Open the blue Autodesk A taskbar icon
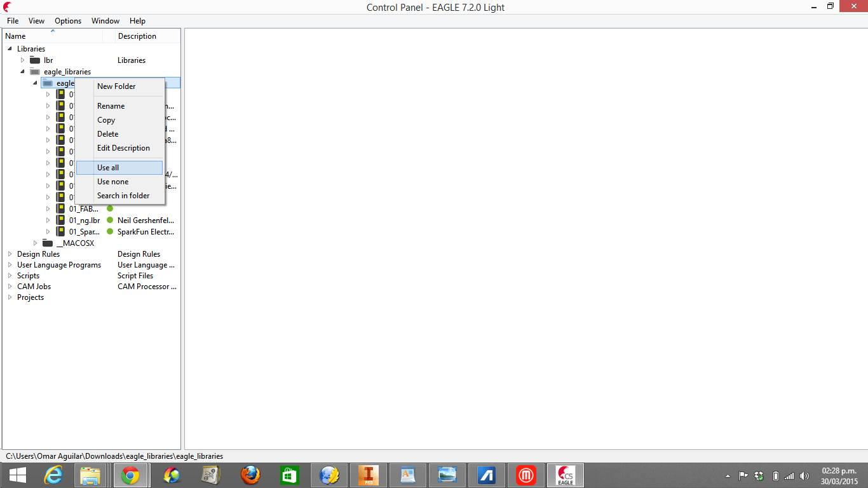 [x=487, y=475]
